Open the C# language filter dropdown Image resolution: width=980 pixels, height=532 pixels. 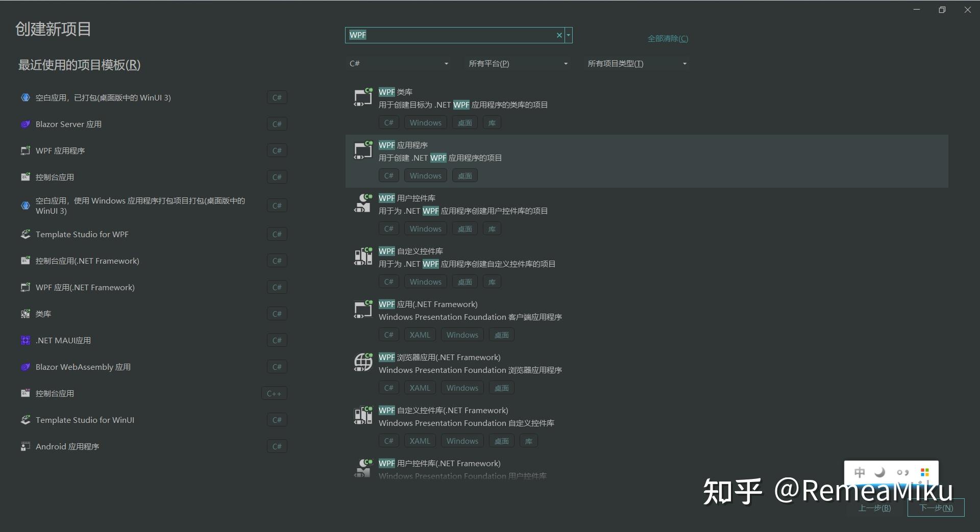pyautogui.click(x=399, y=64)
